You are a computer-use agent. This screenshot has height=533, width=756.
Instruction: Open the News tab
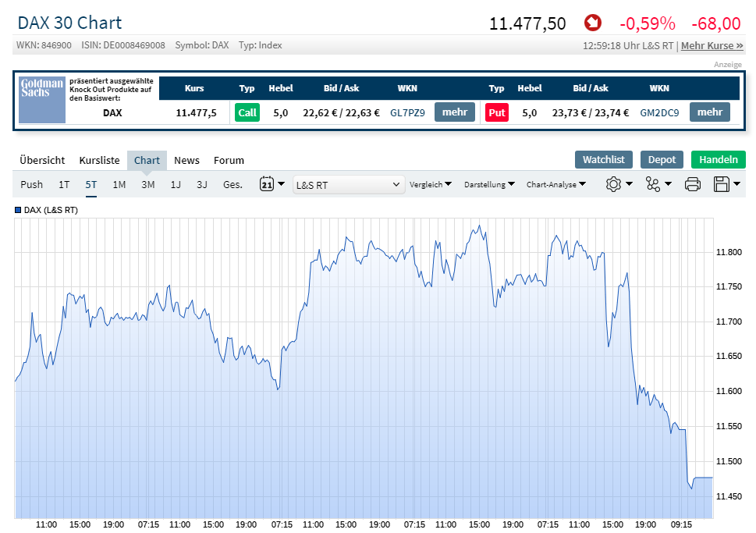[186, 160]
